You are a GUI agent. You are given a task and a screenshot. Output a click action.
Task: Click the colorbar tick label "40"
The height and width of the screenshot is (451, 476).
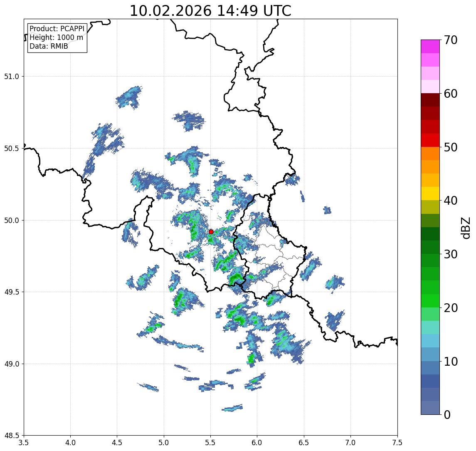[450, 201]
